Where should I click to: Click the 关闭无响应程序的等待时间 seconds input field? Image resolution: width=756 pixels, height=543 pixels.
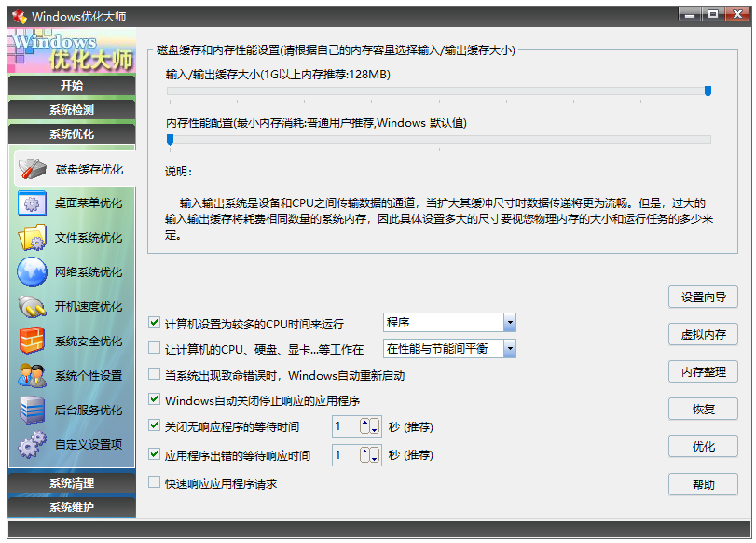coord(346,426)
